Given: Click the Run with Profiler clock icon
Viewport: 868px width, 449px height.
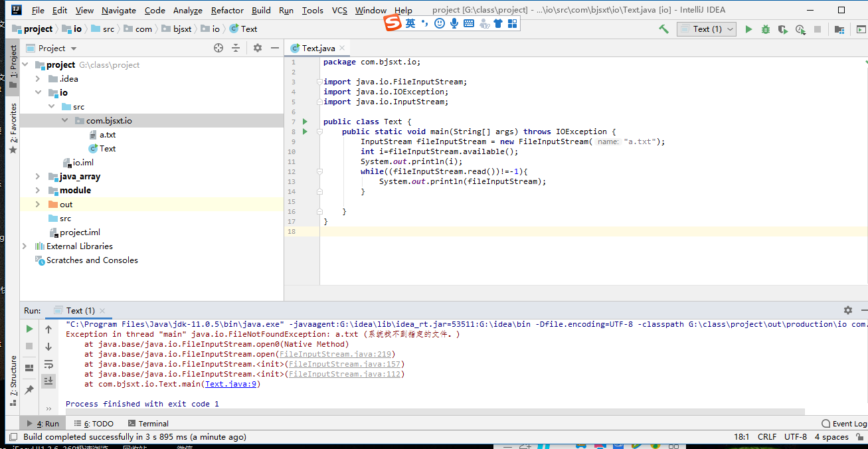Looking at the screenshot, I should [800, 29].
